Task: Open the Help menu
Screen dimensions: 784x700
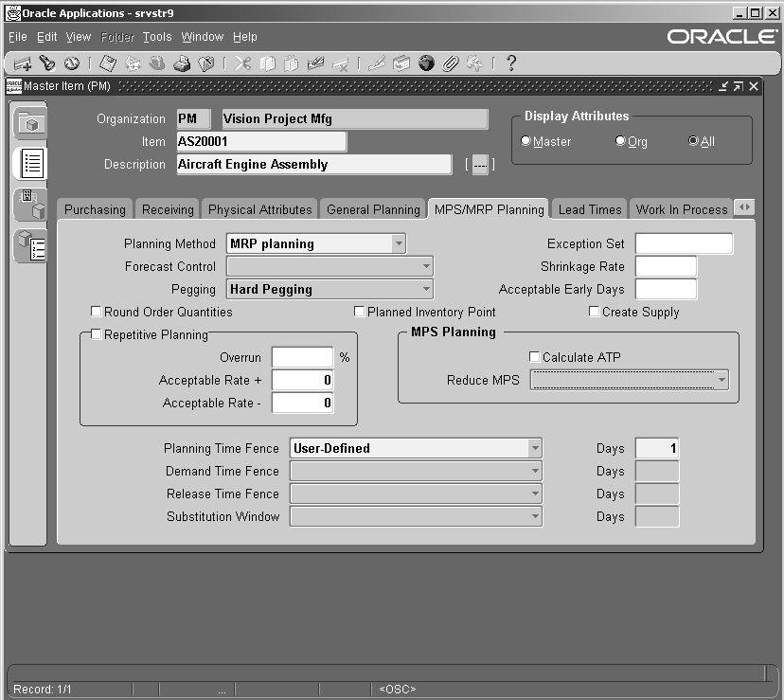Action: point(245,37)
